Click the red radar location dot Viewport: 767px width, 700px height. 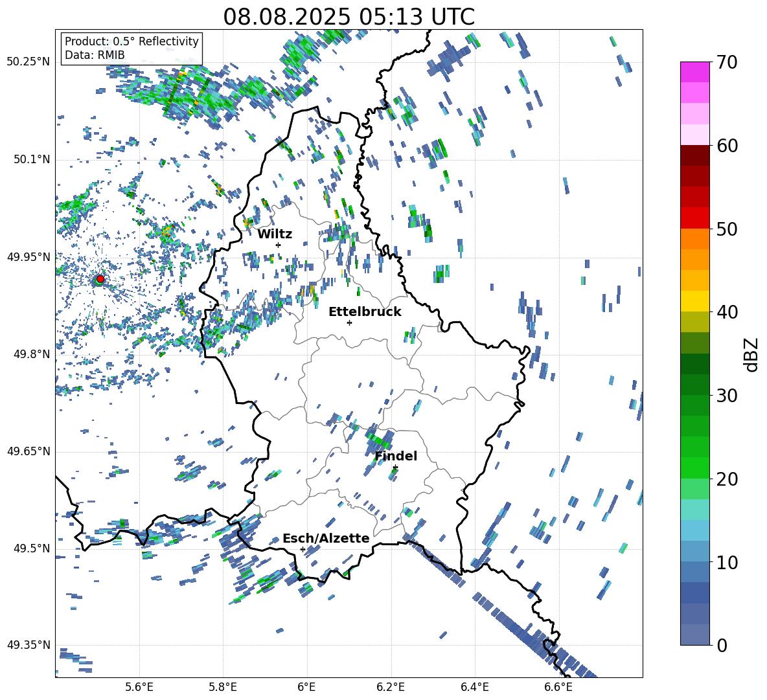click(x=100, y=279)
